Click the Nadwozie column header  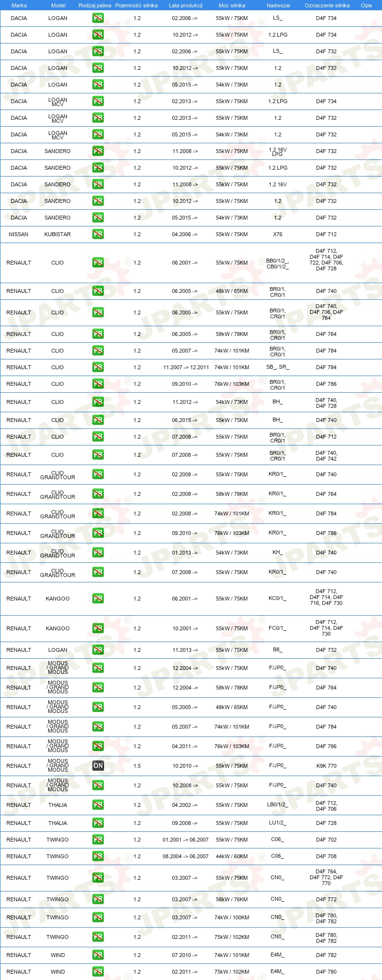pyautogui.click(x=278, y=5)
